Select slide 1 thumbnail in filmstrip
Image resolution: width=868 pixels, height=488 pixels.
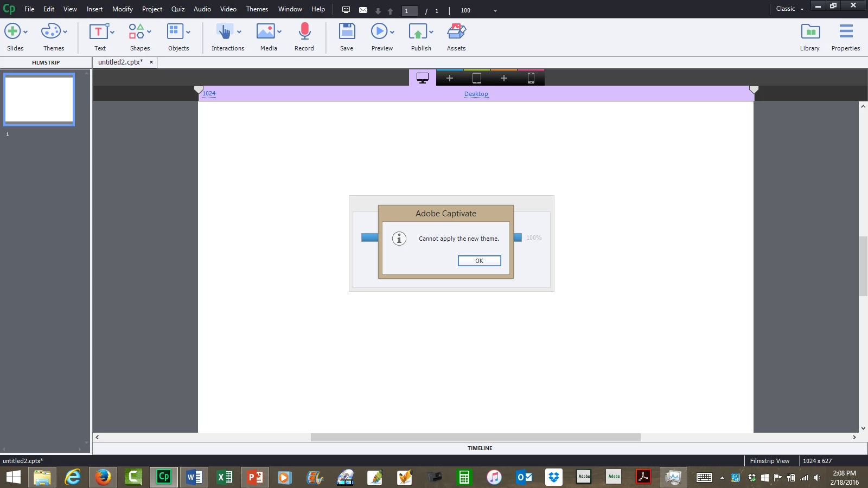(39, 99)
